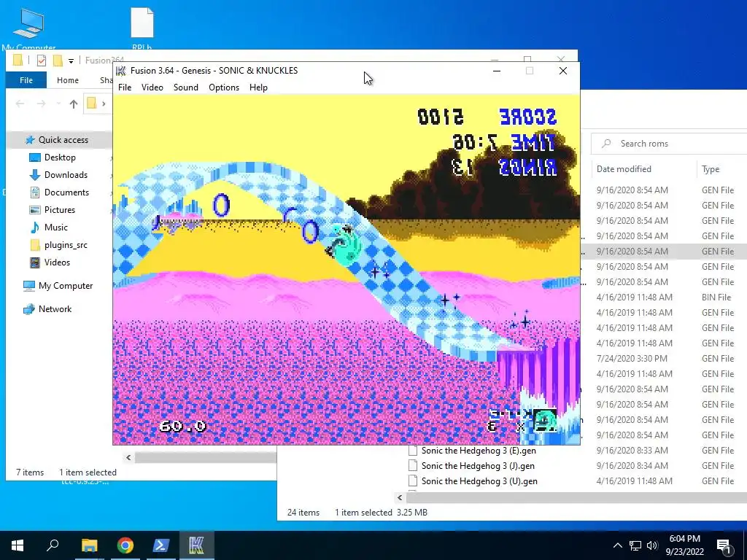
Task: Open PowerShell from the taskbar
Action: (160, 545)
